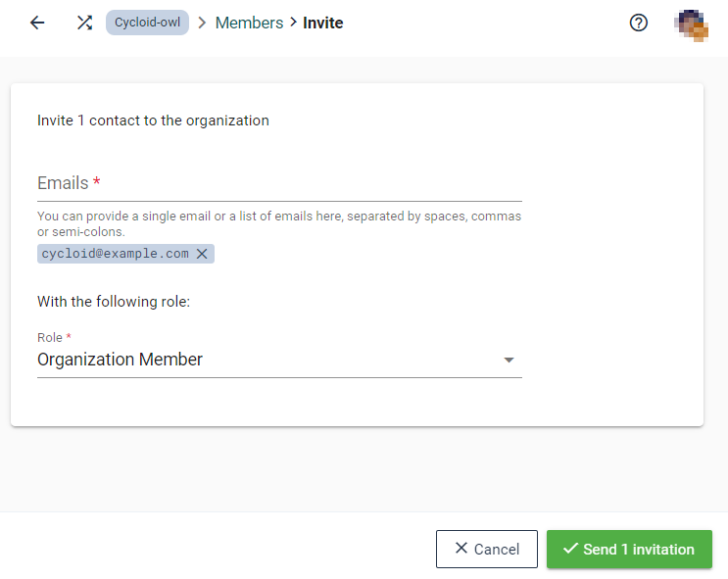This screenshot has width=728, height=579.
Task: Open the Organization Member role selector
Action: 265,360
